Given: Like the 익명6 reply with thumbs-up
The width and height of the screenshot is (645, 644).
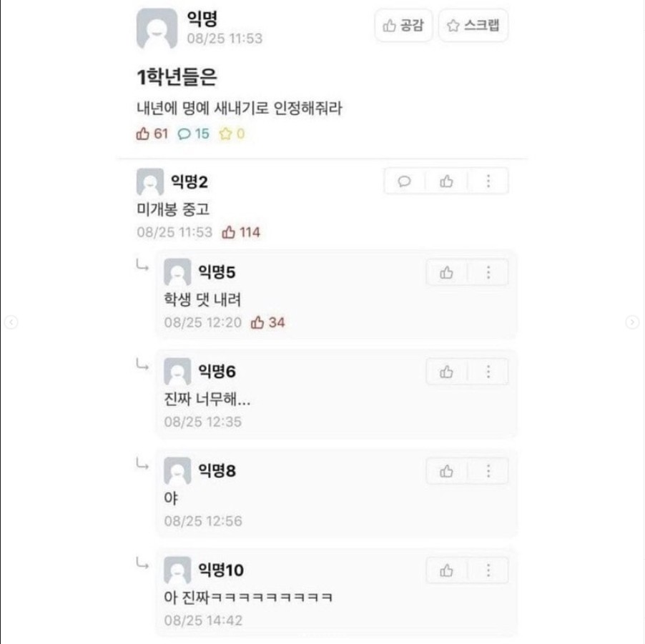Looking at the screenshot, I should point(446,372).
